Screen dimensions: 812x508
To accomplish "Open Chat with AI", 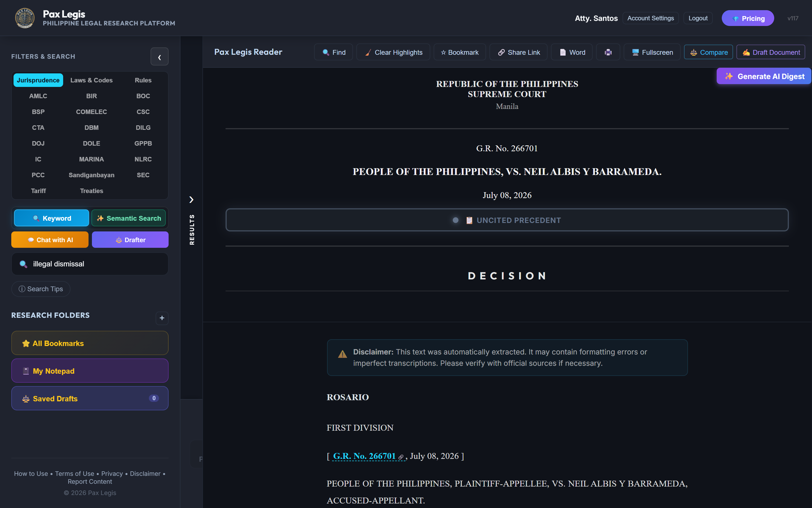I will [50, 240].
